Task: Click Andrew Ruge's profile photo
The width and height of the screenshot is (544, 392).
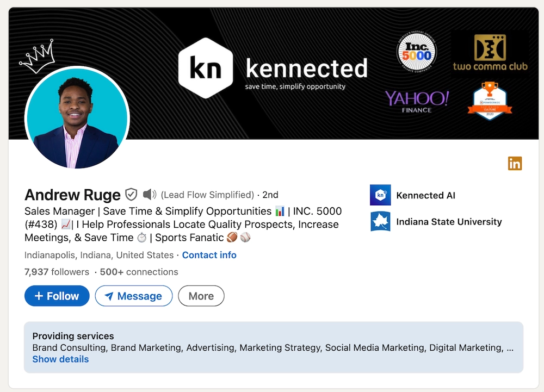Action: tap(77, 118)
